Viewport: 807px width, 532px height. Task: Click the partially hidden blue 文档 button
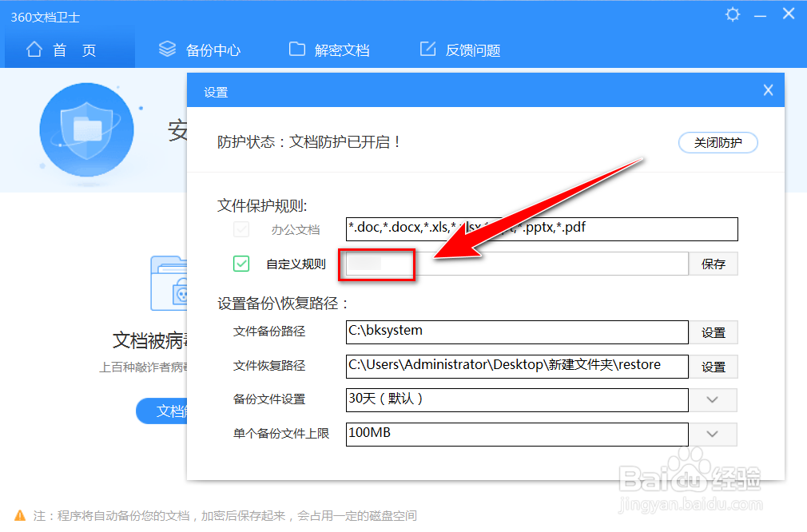[x=161, y=411]
